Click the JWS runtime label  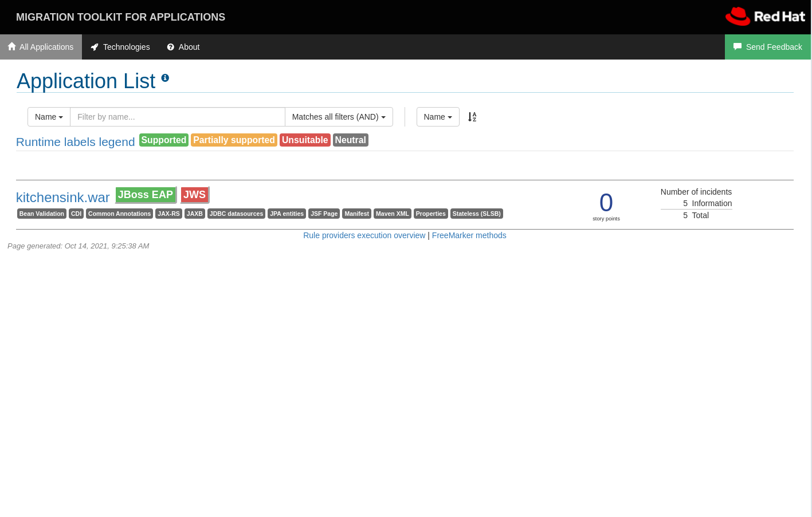tap(195, 195)
